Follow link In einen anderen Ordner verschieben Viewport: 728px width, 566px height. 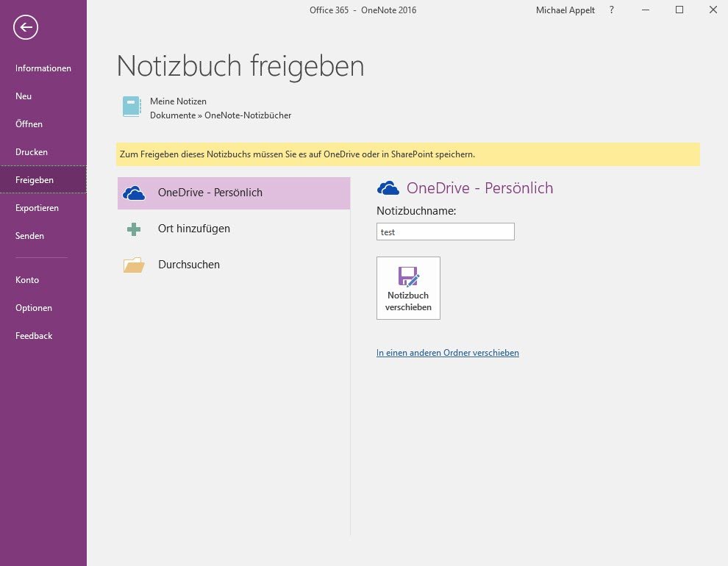click(x=448, y=353)
